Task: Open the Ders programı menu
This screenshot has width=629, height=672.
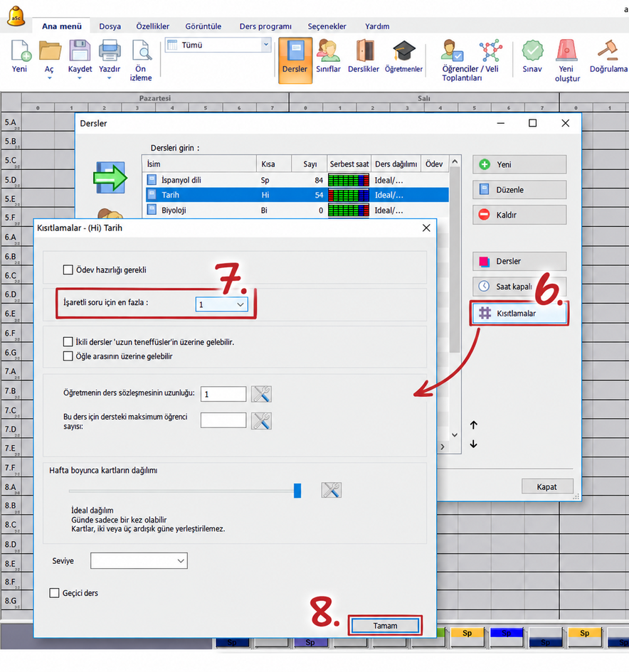Action: click(265, 26)
